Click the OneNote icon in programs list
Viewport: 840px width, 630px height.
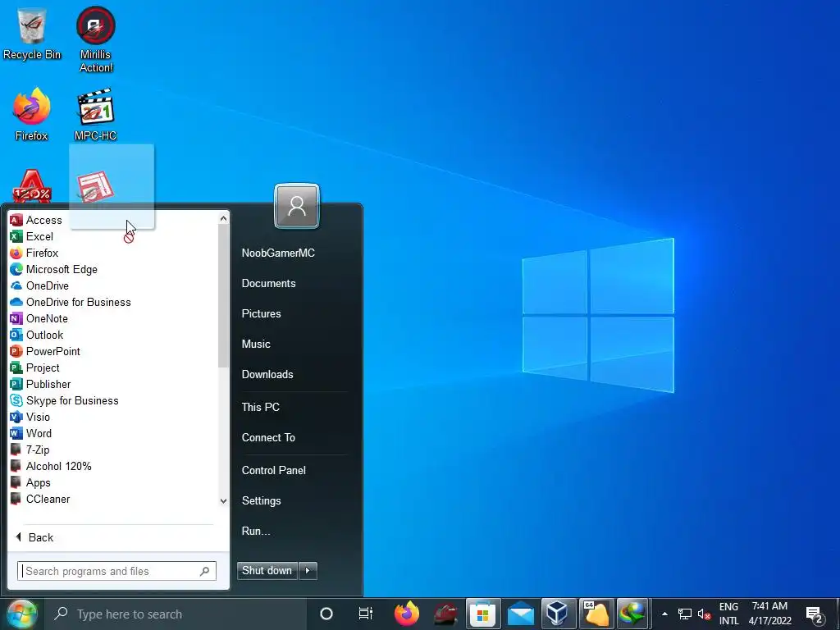(x=16, y=319)
